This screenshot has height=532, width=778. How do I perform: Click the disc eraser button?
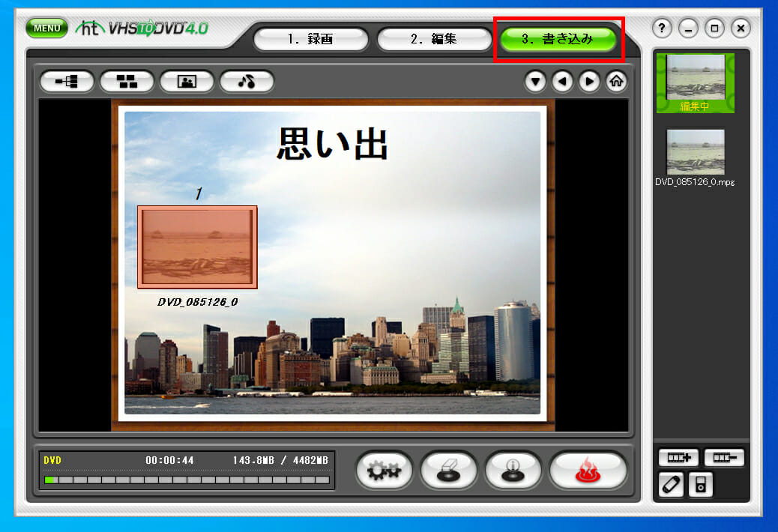(x=448, y=470)
